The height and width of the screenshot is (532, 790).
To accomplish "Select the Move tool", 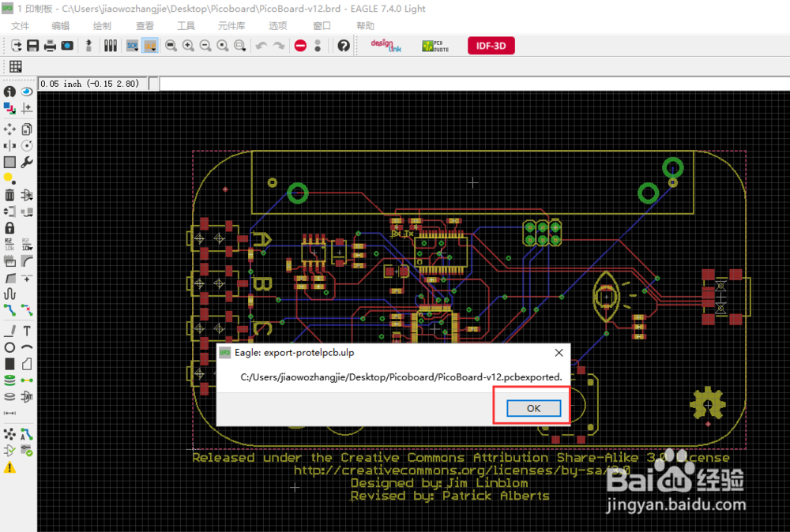I will [x=9, y=129].
